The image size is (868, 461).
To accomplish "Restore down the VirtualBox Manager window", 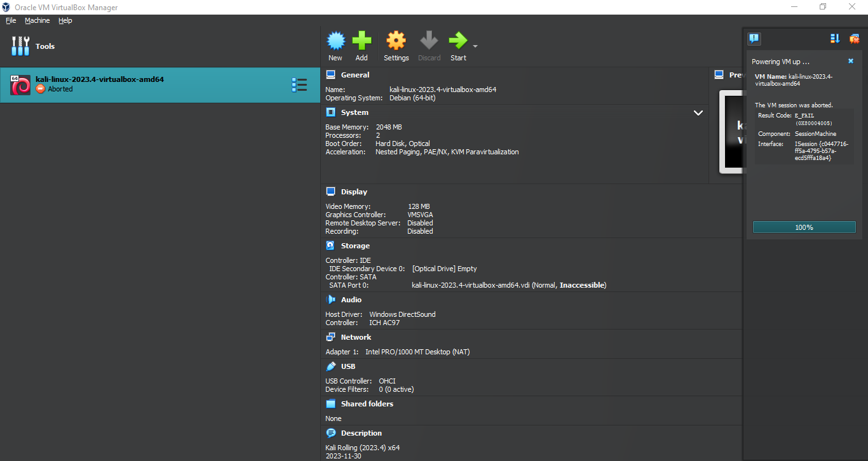I will 823,6.
